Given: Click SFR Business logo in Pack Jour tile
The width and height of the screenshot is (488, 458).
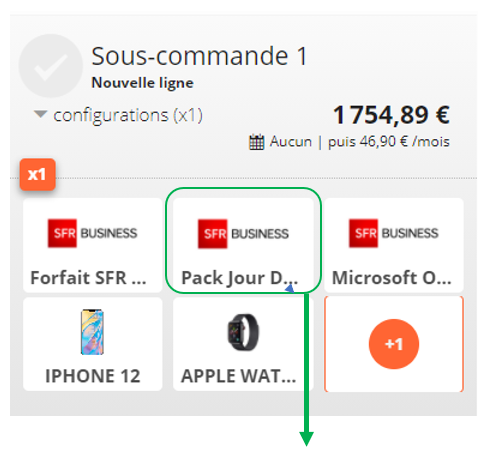Looking at the screenshot, I should 243,233.
